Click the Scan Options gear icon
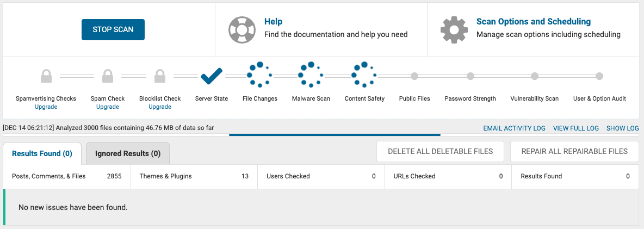 click(x=454, y=29)
